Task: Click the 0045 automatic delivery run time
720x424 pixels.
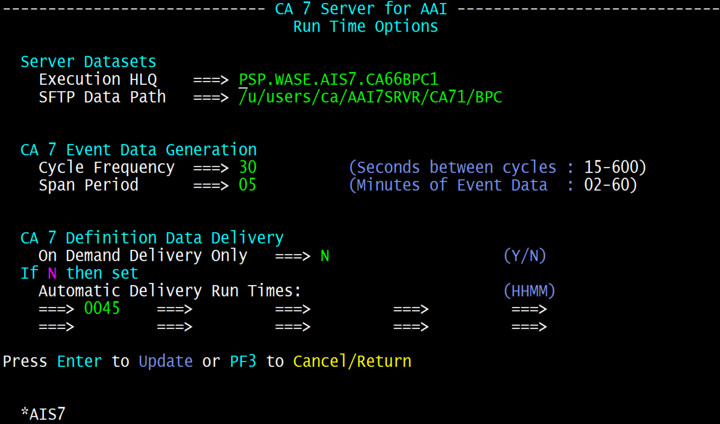Action: pyautogui.click(x=102, y=308)
